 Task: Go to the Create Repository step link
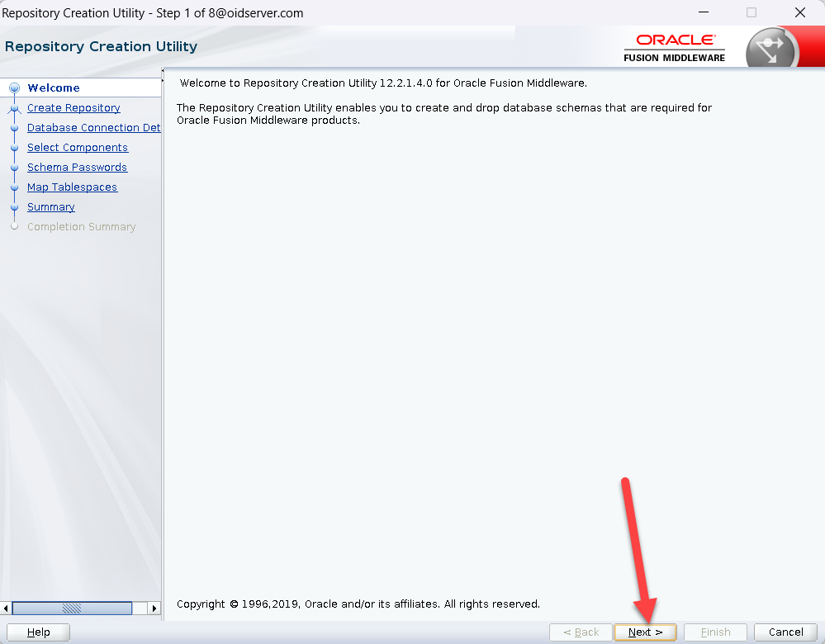[x=73, y=108]
